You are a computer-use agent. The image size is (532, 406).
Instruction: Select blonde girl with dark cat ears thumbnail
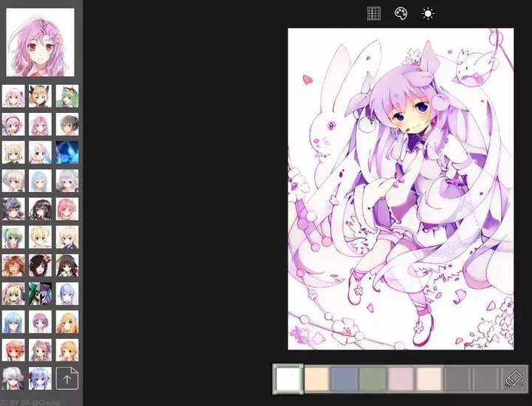40,96
